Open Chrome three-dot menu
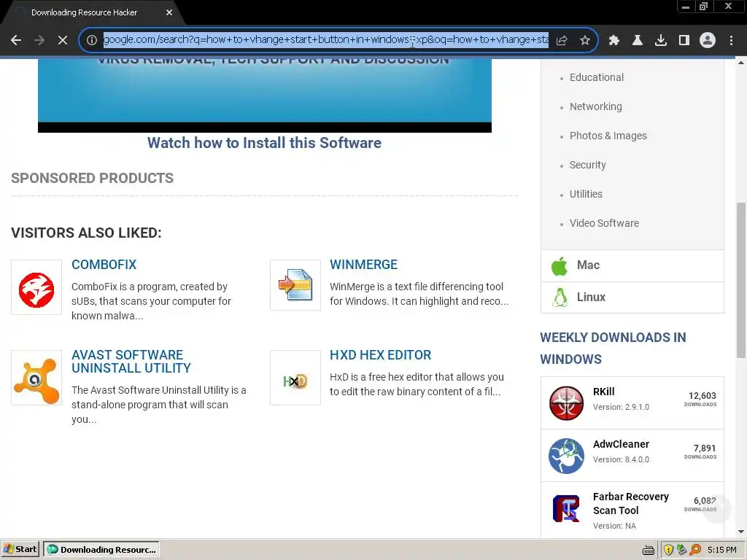 tap(731, 41)
